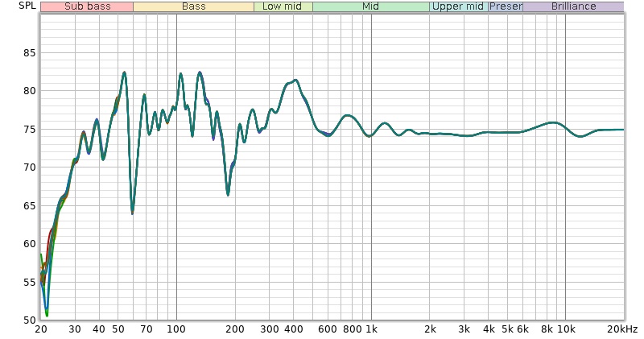Click the 80 dB axis value
Screen dimensions: 644x339
click(30, 91)
